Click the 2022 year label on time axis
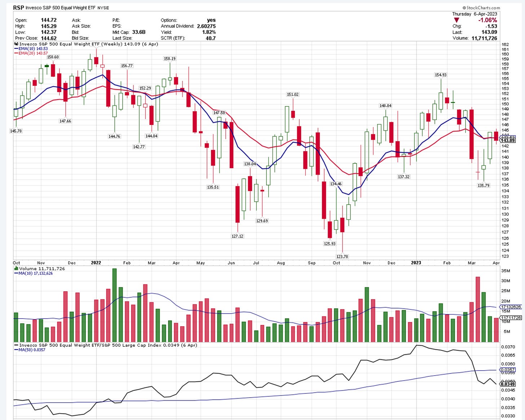The width and height of the screenshot is (525, 420). click(96, 263)
